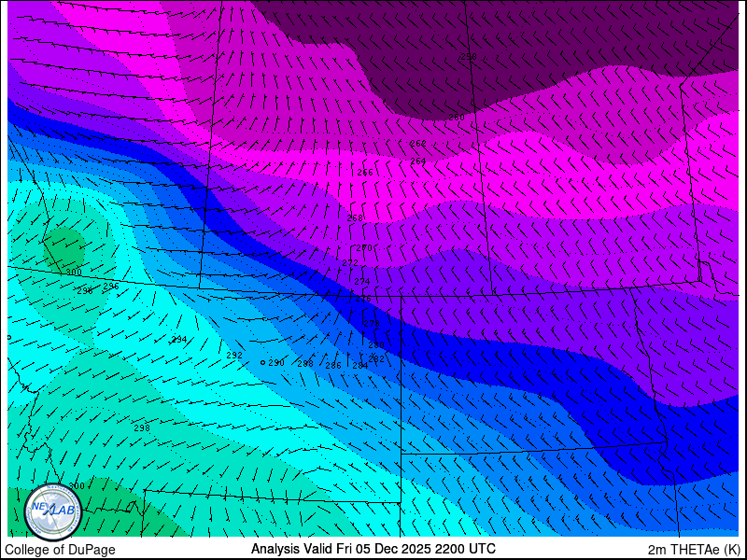747x560 pixels.
Task: Select the 264 contour label
Action: [x=417, y=161]
